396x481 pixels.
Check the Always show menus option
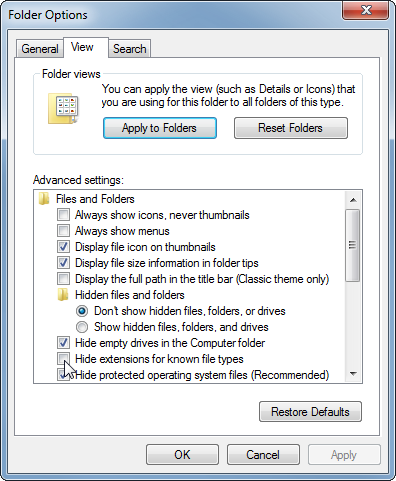pyautogui.click(x=63, y=231)
